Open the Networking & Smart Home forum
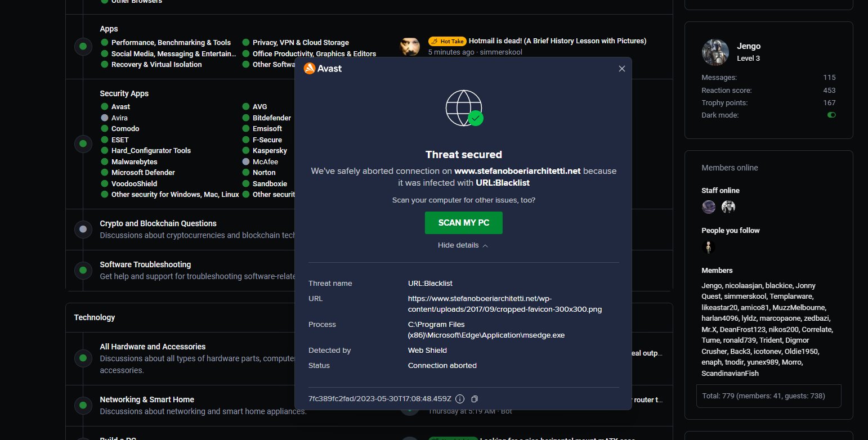 pos(147,399)
